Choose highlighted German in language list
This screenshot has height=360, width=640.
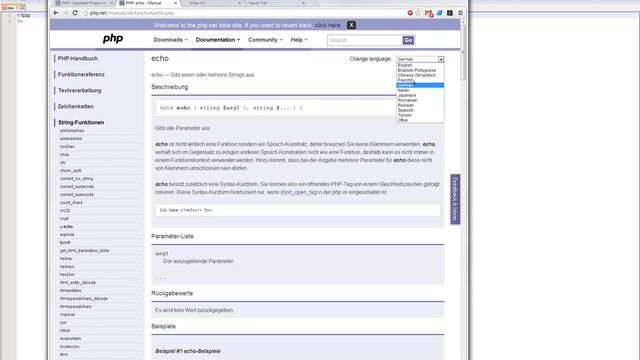tap(420, 85)
